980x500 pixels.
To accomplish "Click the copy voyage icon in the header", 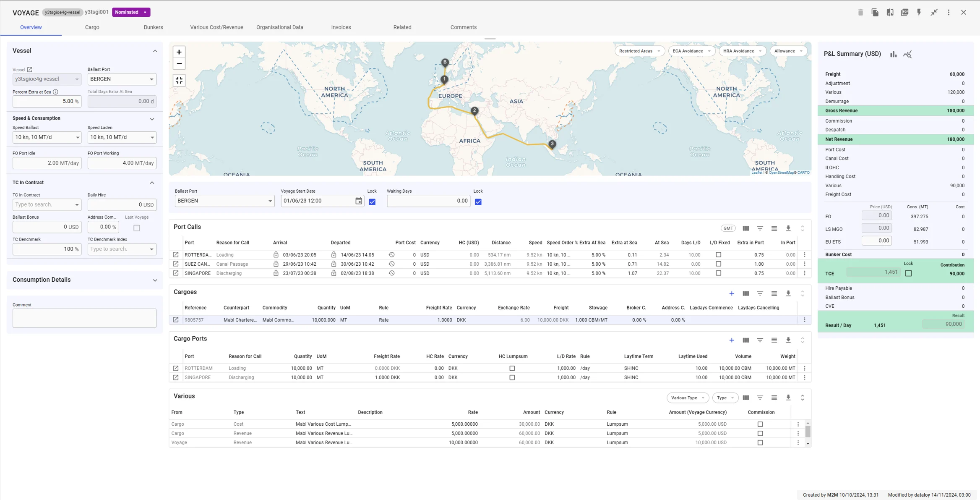I will pos(875,13).
